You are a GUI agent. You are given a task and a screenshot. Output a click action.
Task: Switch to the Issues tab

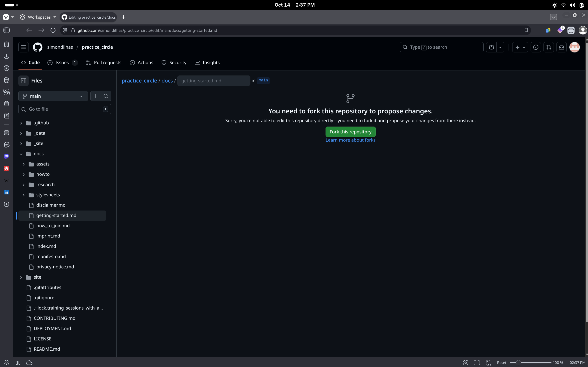(x=62, y=63)
